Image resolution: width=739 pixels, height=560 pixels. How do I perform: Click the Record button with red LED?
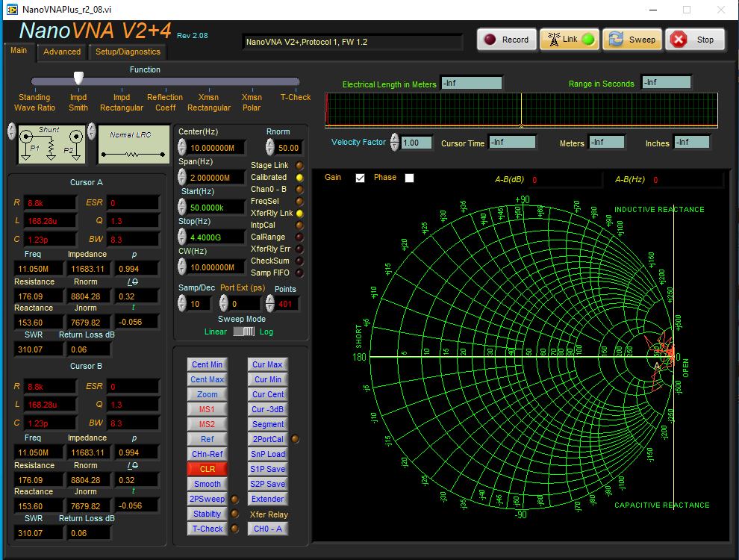pos(507,40)
